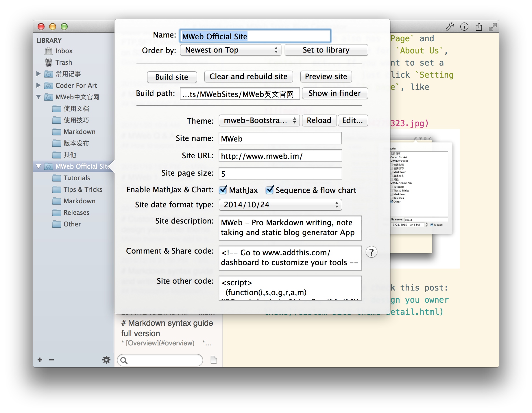Open help for Comment & Share code
The width and height of the screenshot is (532, 413).
click(371, 252)
